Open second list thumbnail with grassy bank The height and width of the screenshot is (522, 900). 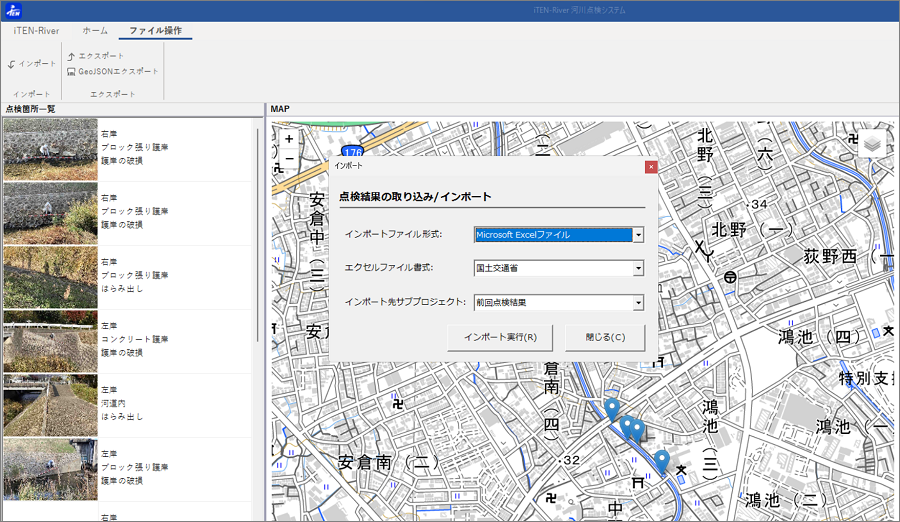pos(51,214)
